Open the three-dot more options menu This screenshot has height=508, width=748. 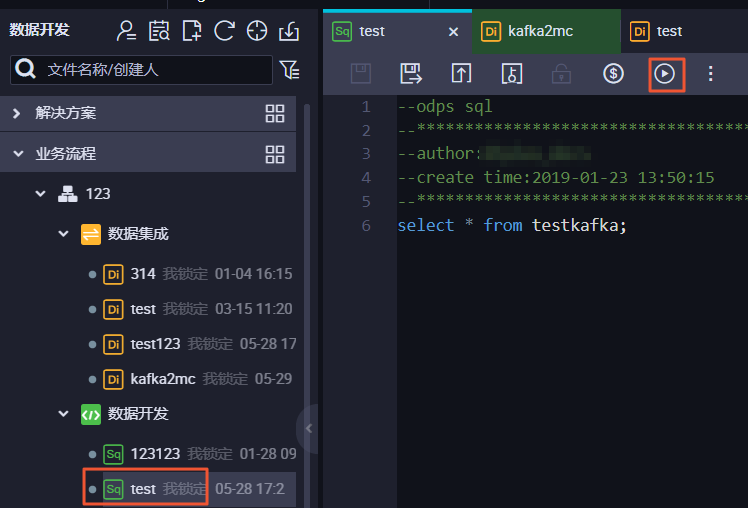(710, 73)
